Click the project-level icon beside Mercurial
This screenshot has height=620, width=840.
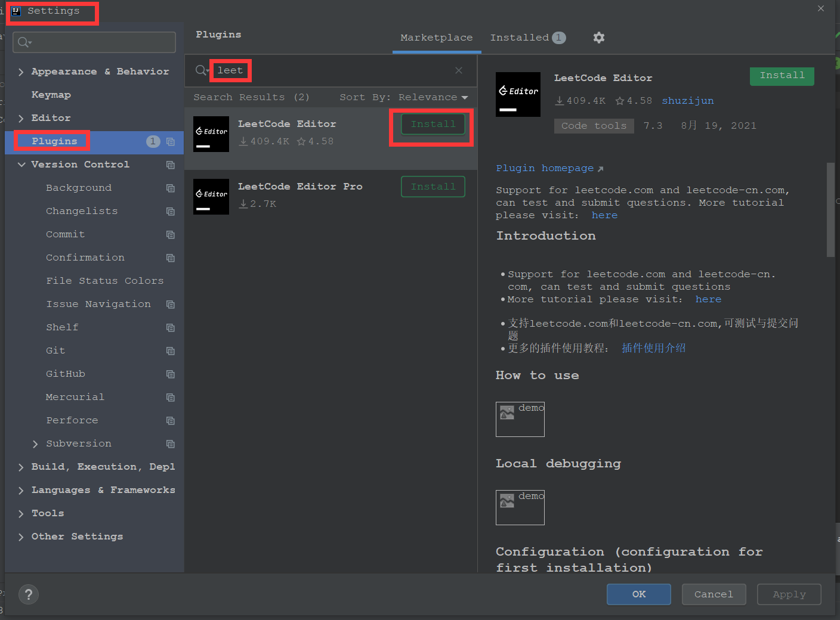pos(171,397)
